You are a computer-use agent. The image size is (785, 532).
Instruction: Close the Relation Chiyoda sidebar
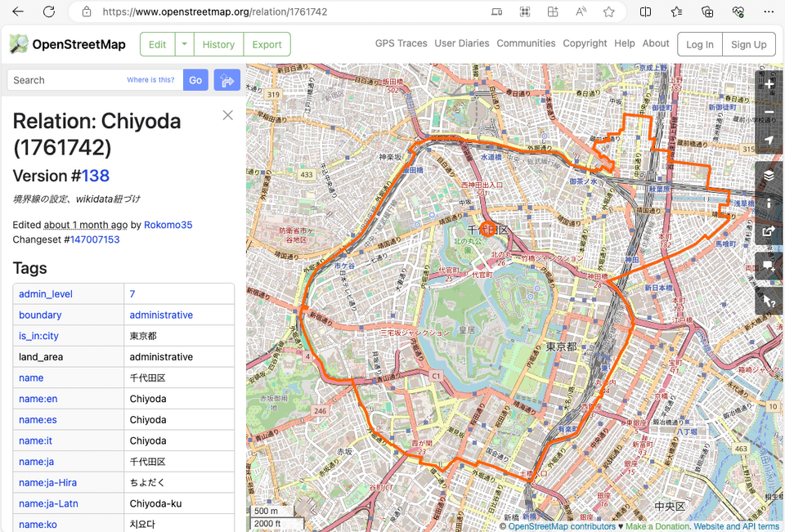(x=228, y=115)
